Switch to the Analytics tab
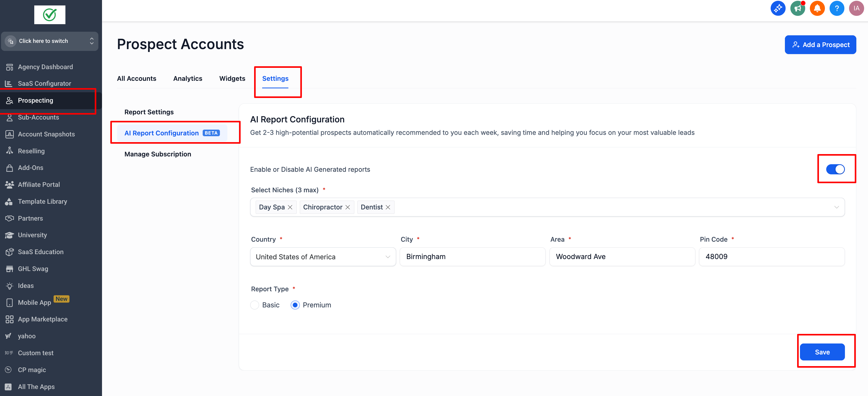 tap(188, 78)
